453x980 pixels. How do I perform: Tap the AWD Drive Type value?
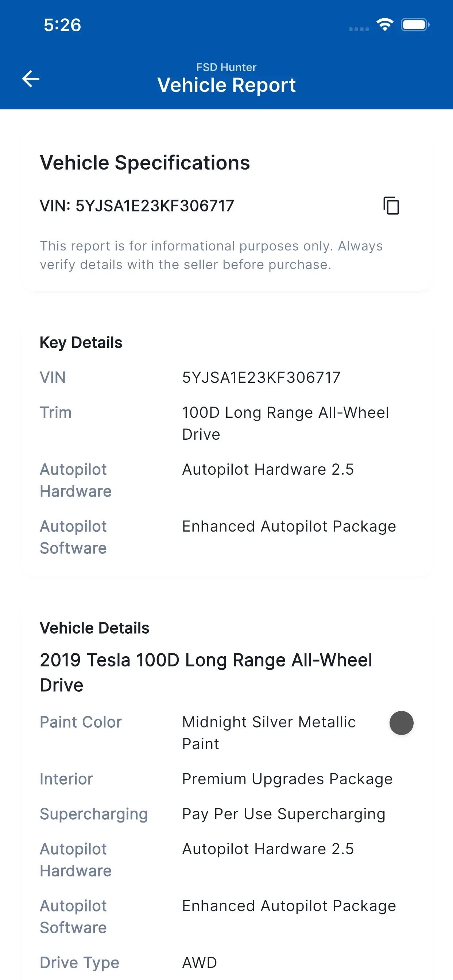[x=200, y=963]
